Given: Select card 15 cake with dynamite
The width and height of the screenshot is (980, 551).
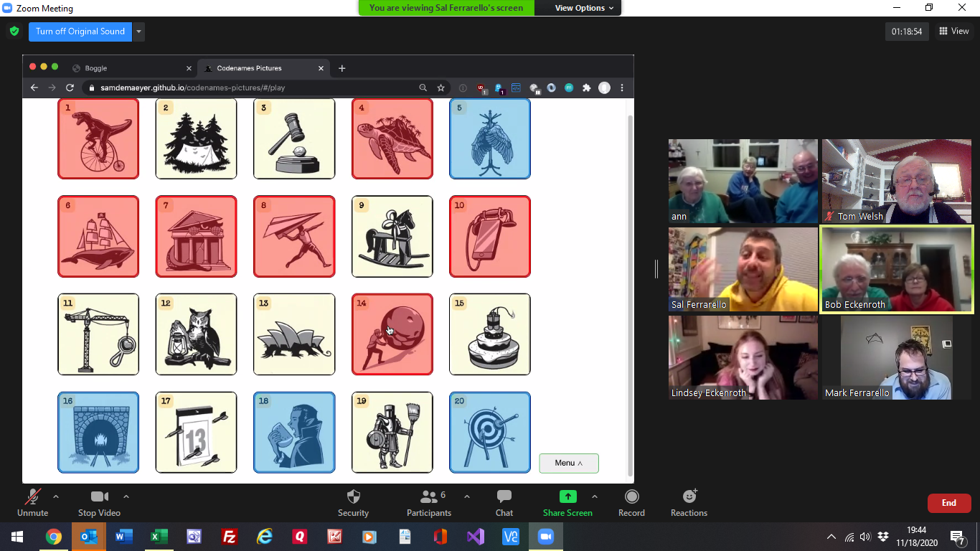Looking at the screenshot, I should [490, 334].
